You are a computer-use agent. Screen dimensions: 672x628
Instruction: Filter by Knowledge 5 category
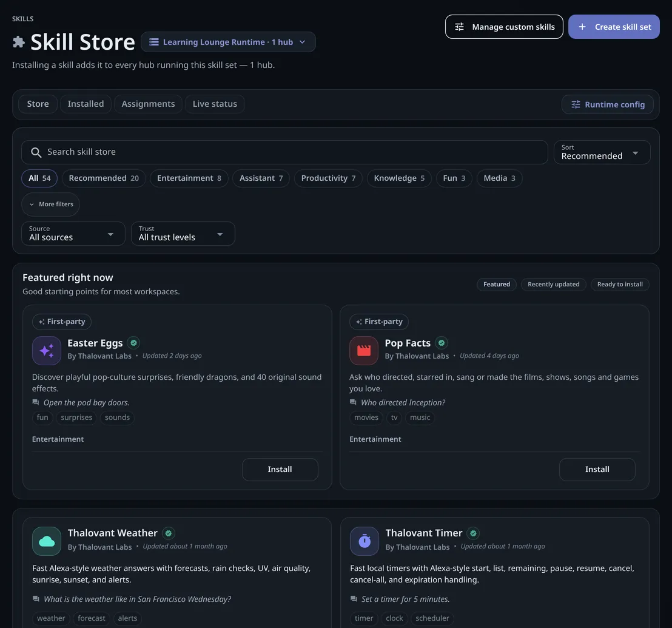[x=399, y=178]
